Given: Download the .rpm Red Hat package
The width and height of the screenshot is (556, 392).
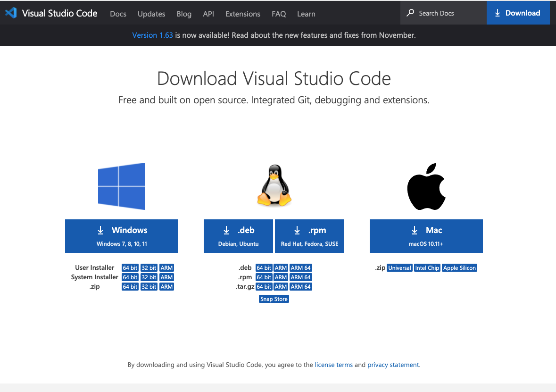Looking at the screenshot, I should pos(309,236).
